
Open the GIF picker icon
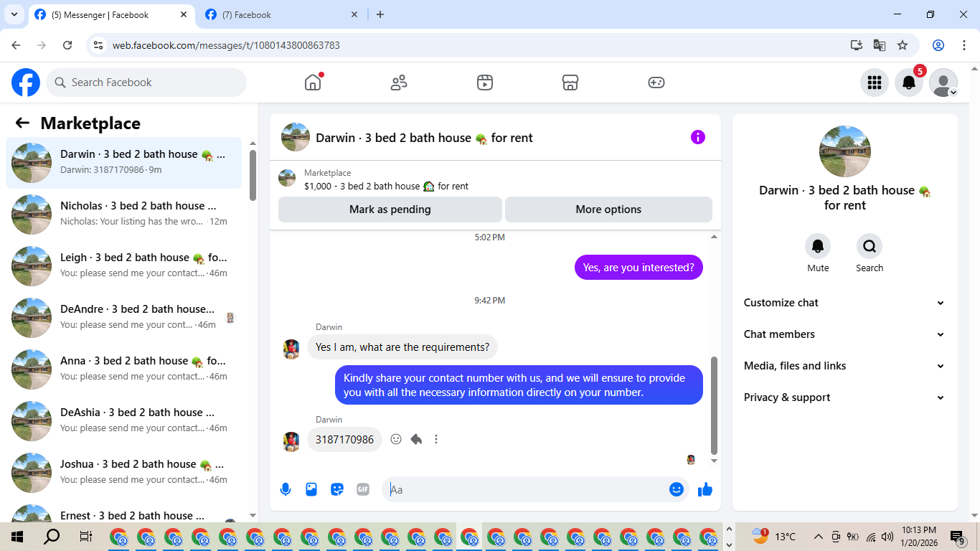(x=363, y=489)
